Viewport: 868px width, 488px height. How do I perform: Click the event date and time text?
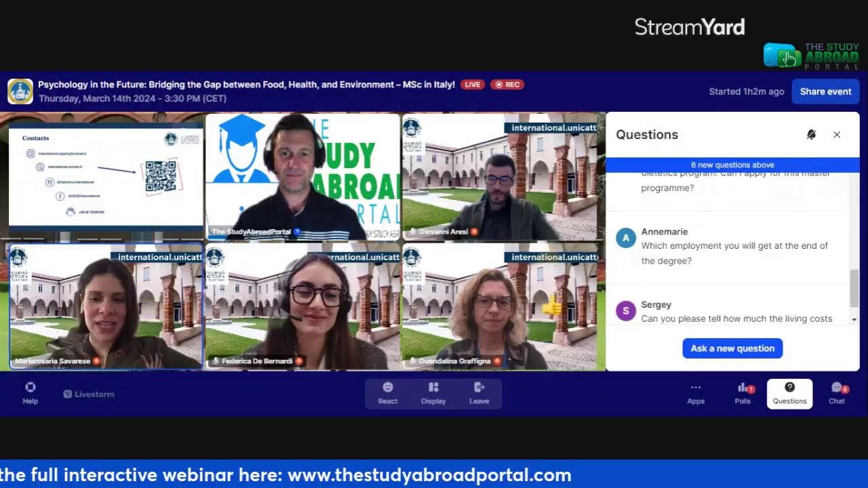click(132, 99)
